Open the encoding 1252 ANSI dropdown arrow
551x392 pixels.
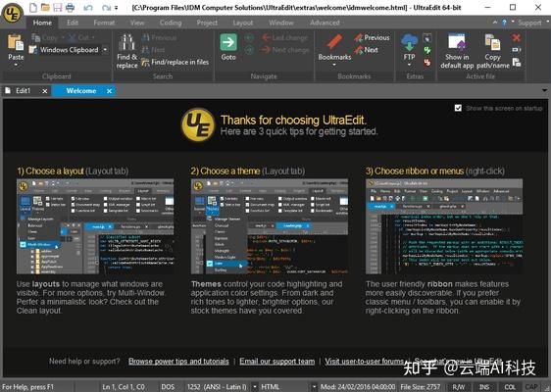255,387
